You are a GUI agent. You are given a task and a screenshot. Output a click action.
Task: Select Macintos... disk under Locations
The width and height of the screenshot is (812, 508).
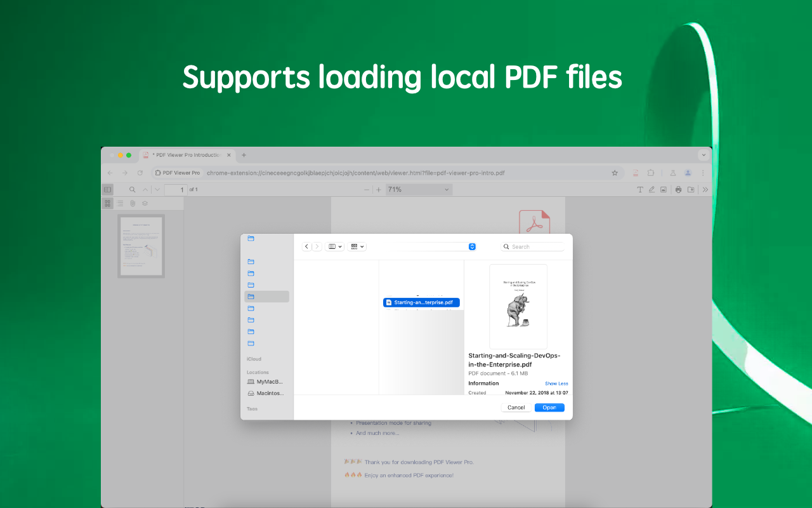point(265,393)
